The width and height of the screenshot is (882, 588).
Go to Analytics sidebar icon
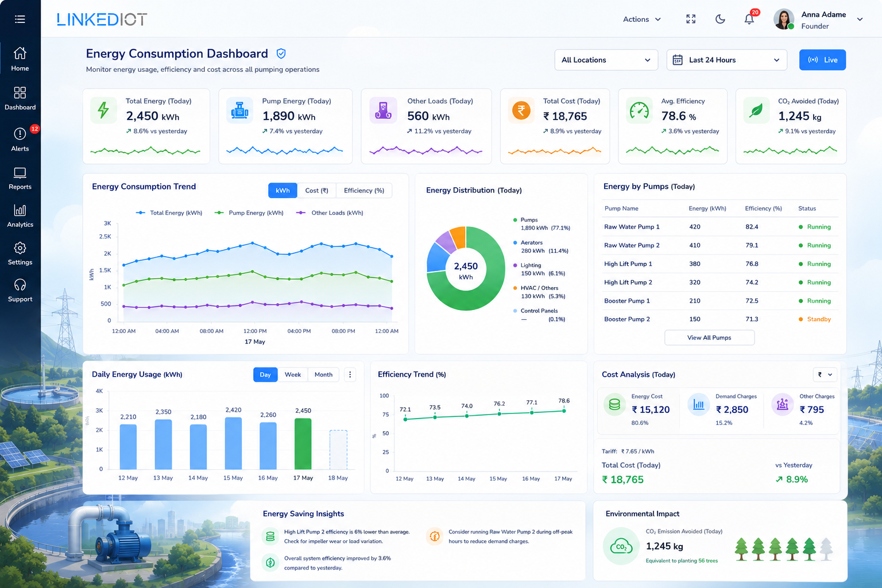20,216
